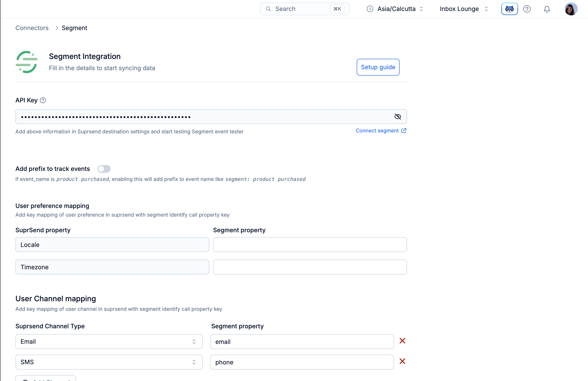
Task: Open the Asia/Calcutta timezone selector
Action: point(395,9)
